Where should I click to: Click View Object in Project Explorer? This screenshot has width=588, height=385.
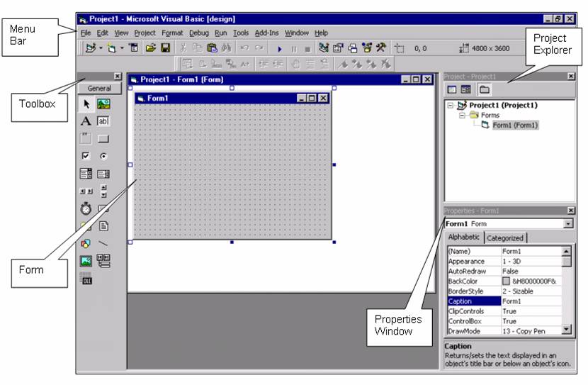coord(466,89)
